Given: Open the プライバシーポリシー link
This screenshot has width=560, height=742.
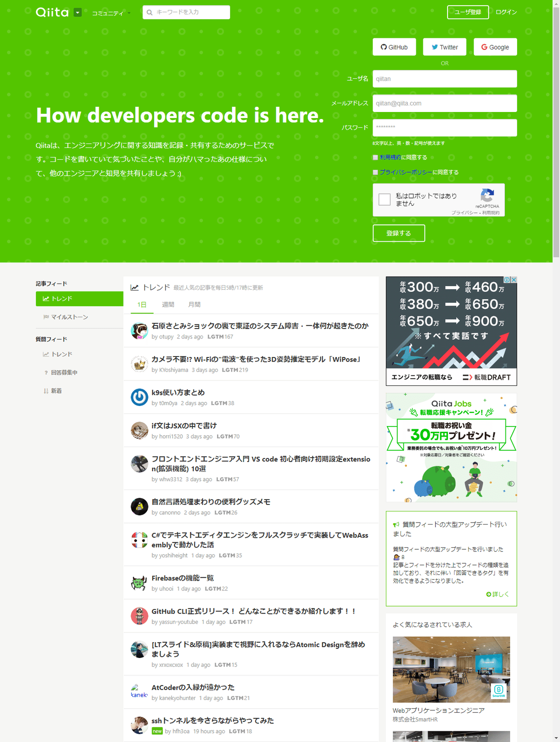Looking at the screenshot, I should [406, 172].
